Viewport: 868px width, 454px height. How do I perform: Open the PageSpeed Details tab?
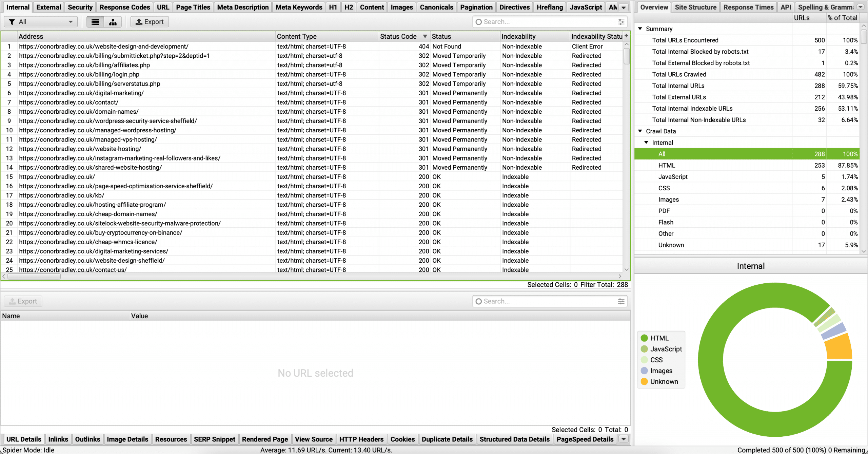tap(585, 439)
